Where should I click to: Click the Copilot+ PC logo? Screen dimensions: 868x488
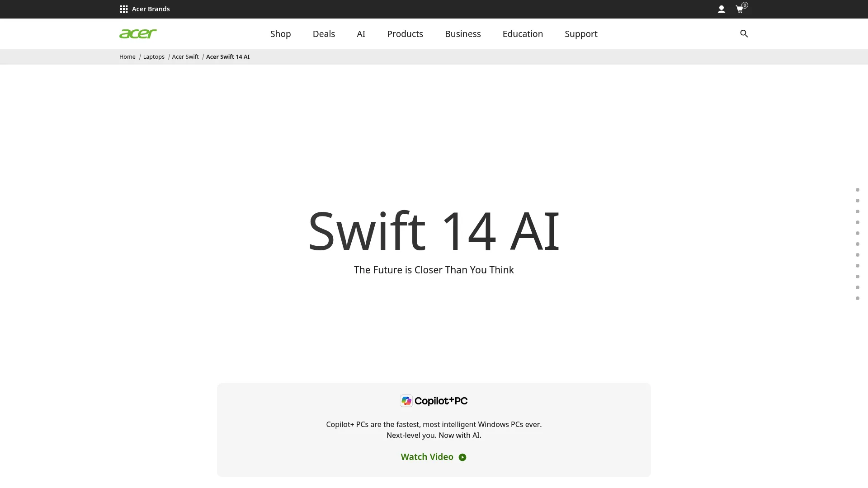(434, 401)
